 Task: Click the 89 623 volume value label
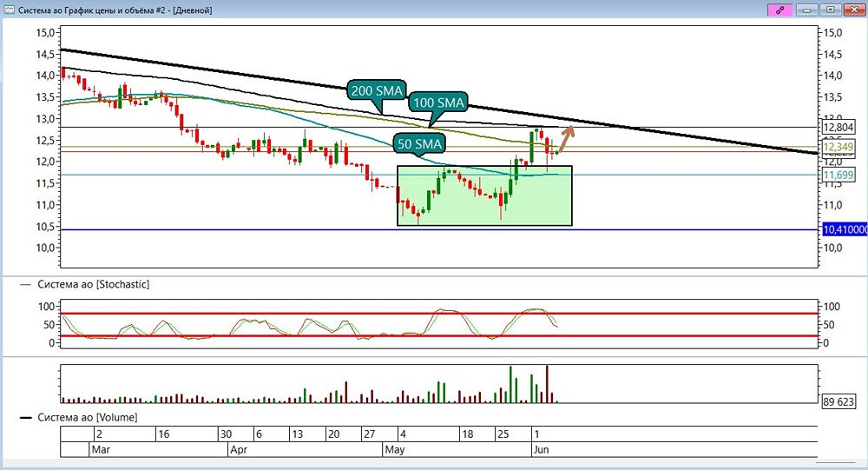838,402
